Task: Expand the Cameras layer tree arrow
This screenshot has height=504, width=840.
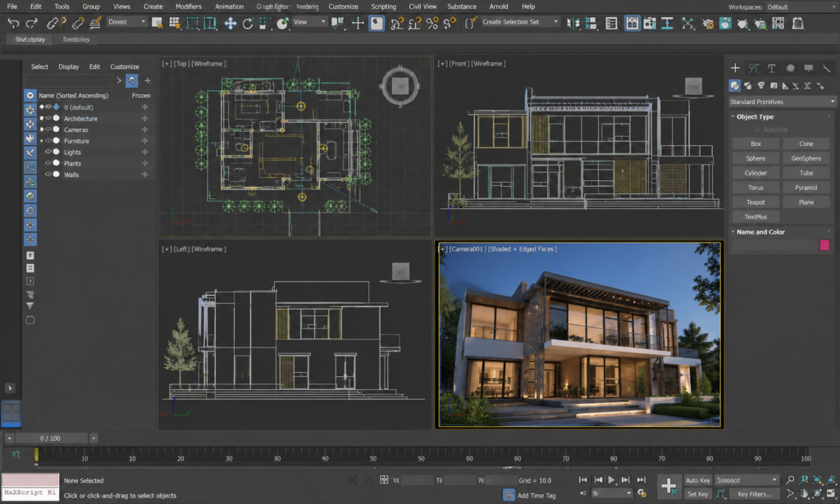Action: pyautogui.click(x=42, y=129)
